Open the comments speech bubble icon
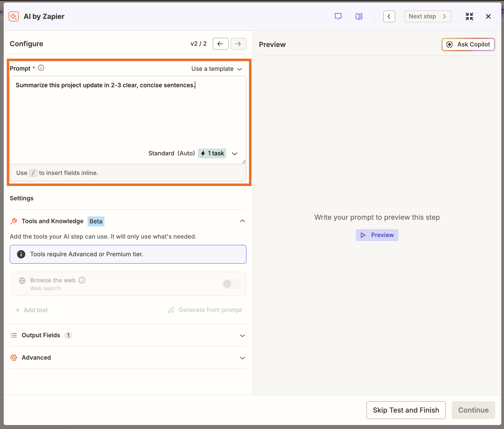Viewport: 504px width, 429px height. [338, 16]
